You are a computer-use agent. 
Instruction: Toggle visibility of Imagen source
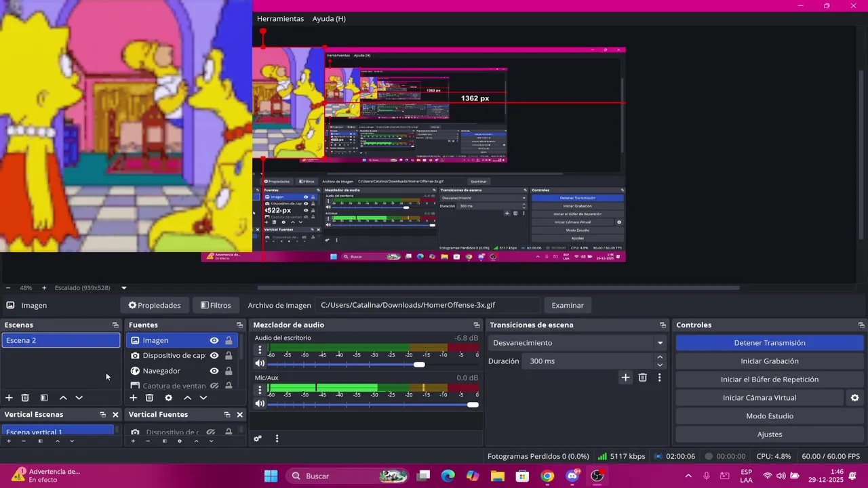[214, 341]
